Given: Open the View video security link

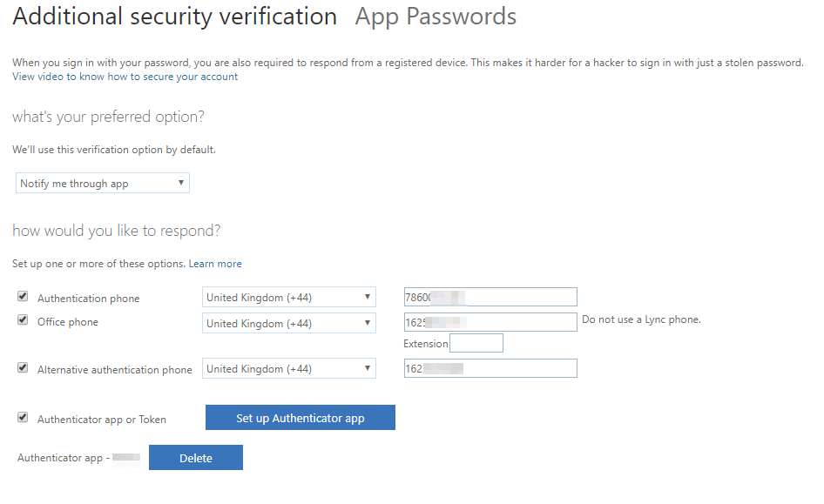Looking at the screenshot, I should click(x=125, y=77).
